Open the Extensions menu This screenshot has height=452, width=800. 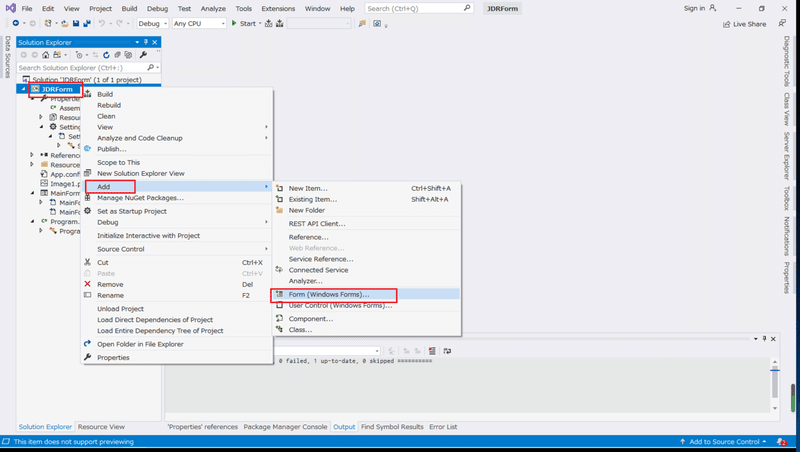point(278,9)
